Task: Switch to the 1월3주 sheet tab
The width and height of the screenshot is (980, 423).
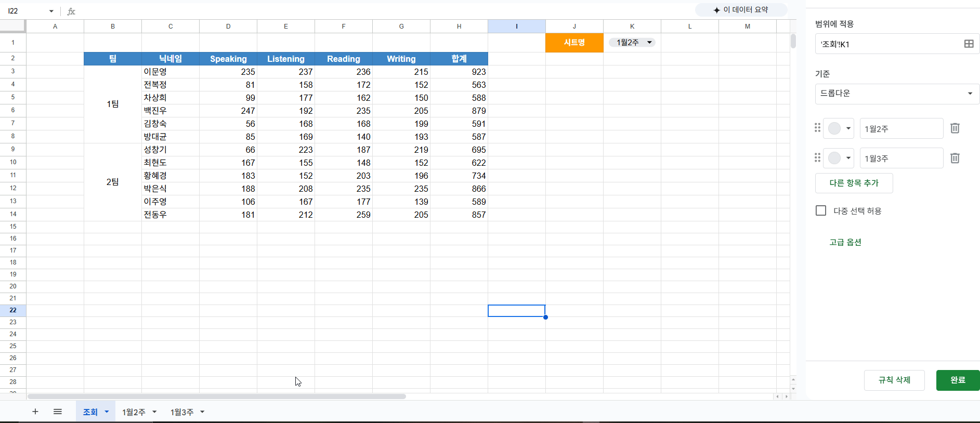Action: point(182,412)
